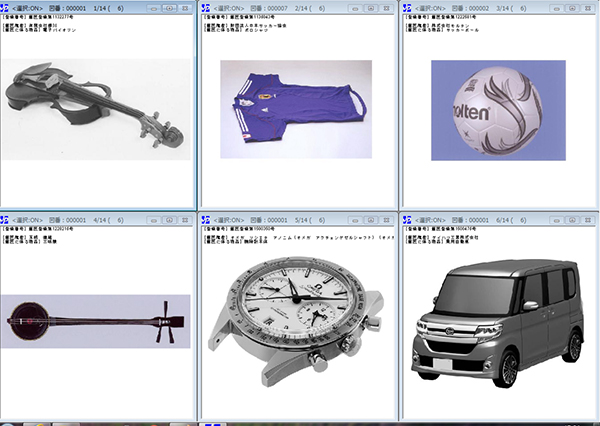
Task: Click <選択:ON> in the violin window title
Action: [x=27, y=8]
